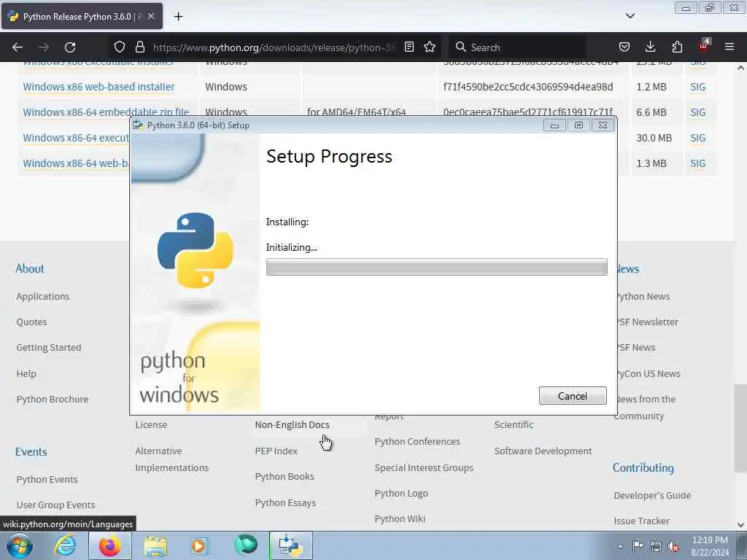This screenshot has width=747, height=560.
Task: Open Python Brochure footer link
Action: tap(53, 399)
